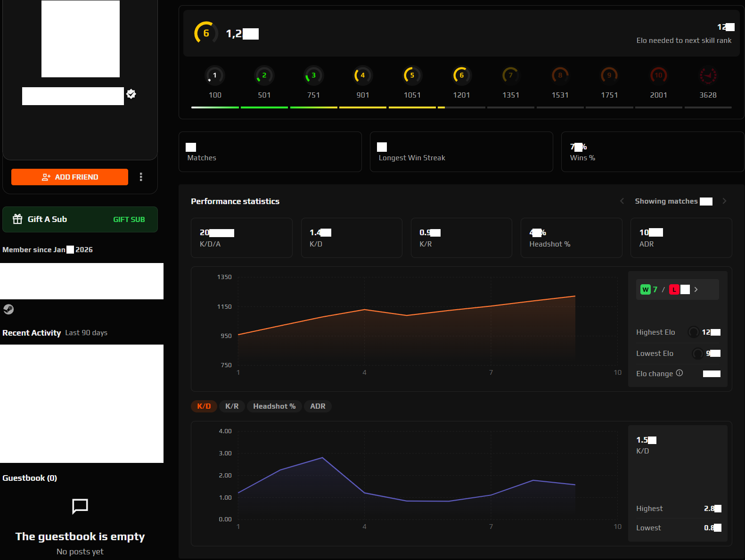Select the K/D chart tab
745x560 pixels.
[x=204, y=406]
